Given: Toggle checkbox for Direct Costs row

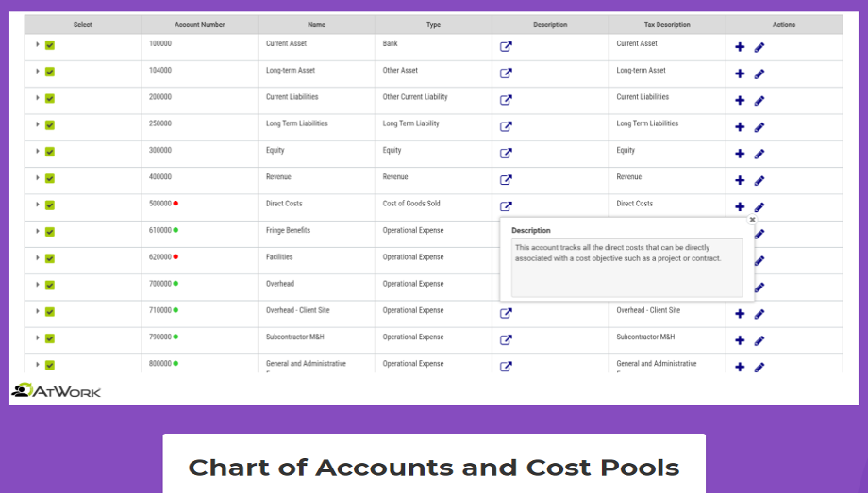Looking at the screenshot, I should click(50, 205).
